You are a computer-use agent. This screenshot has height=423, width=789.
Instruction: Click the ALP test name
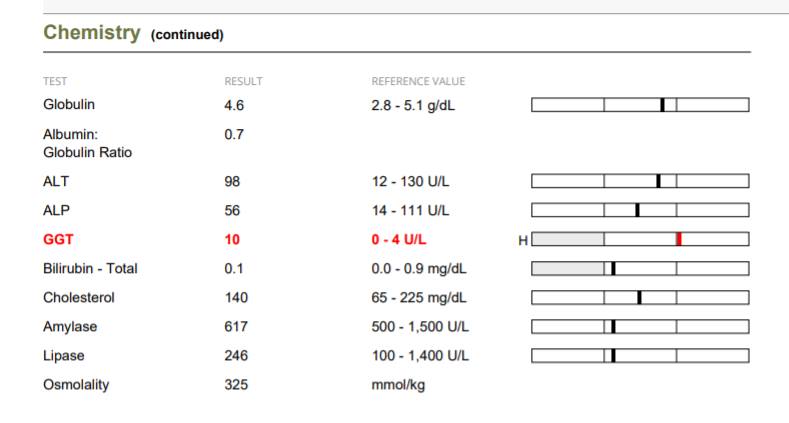56,211
